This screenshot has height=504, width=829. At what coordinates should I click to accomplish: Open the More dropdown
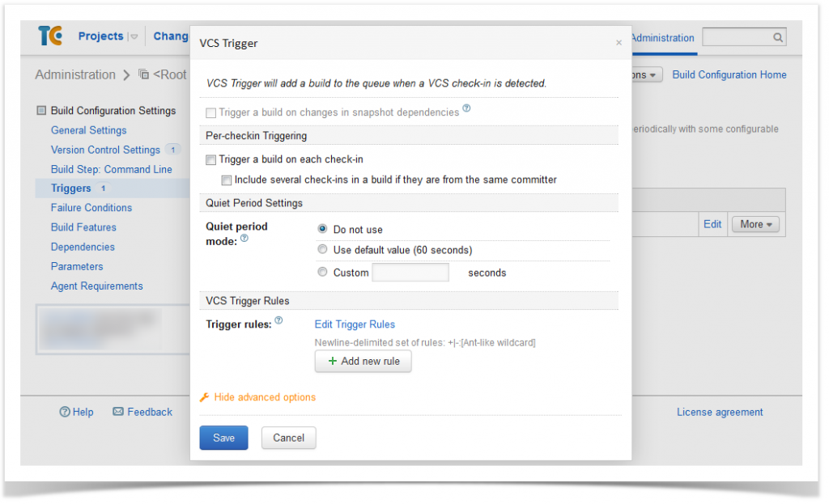tap(755, 224)
